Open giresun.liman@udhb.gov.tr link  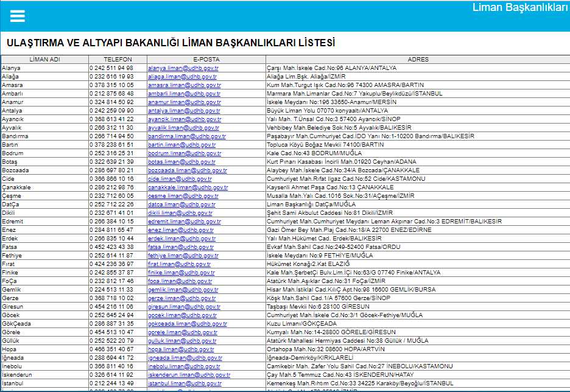click(x=184, y=307)
